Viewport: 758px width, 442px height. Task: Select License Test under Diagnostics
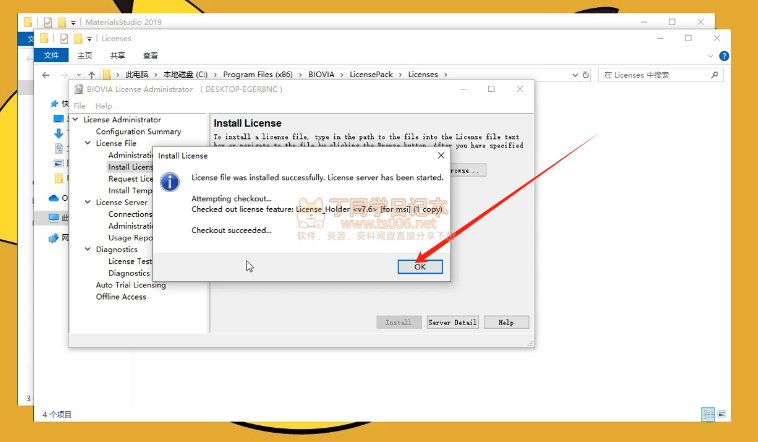tap(130, 261)
